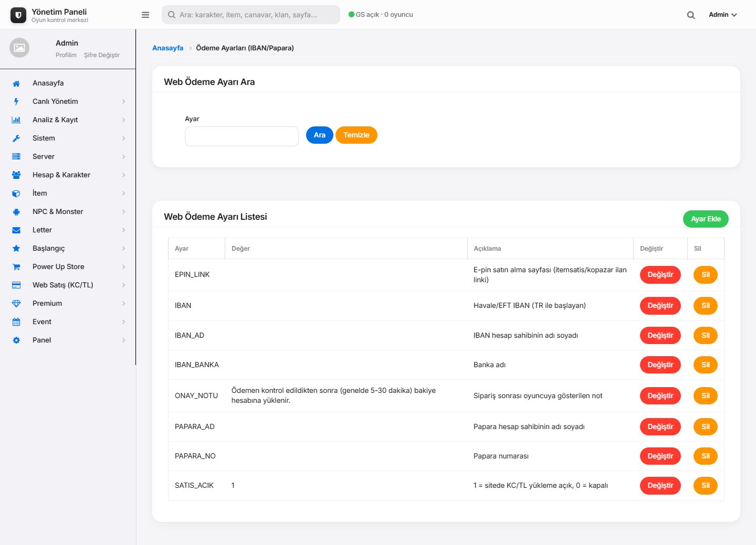Open the Letter menu item
The height and width of the screenshot is (545, 756).
(68, 230)
